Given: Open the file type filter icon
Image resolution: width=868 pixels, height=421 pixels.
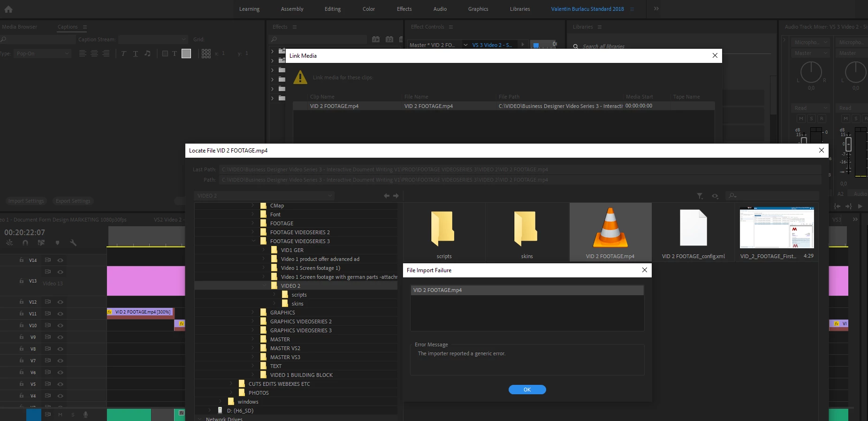Looking at the screenshot, I should 700,196.
